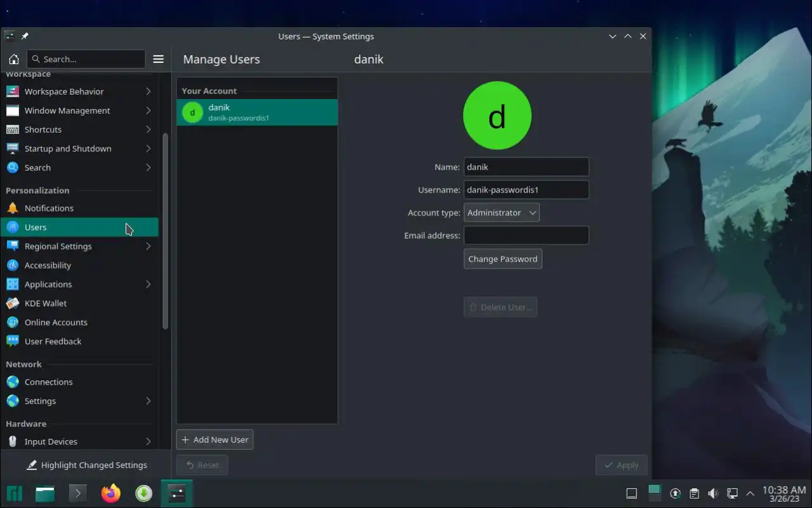Viewport: 812px width, 508px height.
Task: Toggle Highlight Changed Settings
Action: coord(86,465)
